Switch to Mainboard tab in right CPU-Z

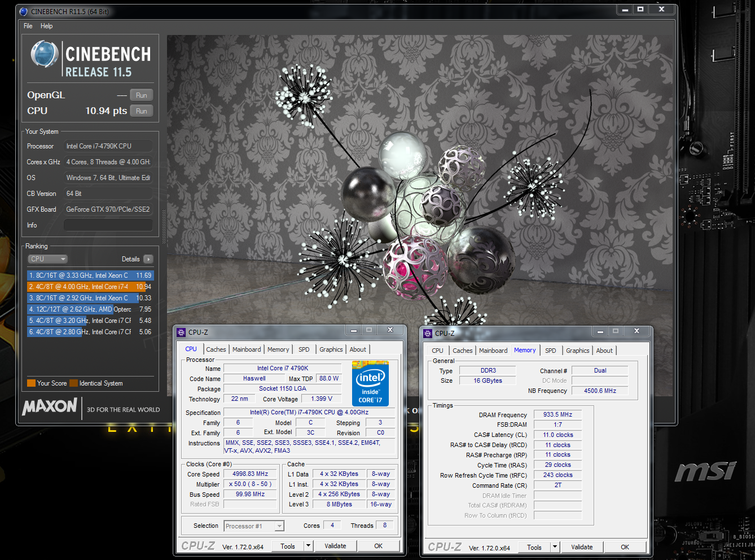(x=493, y=351)
